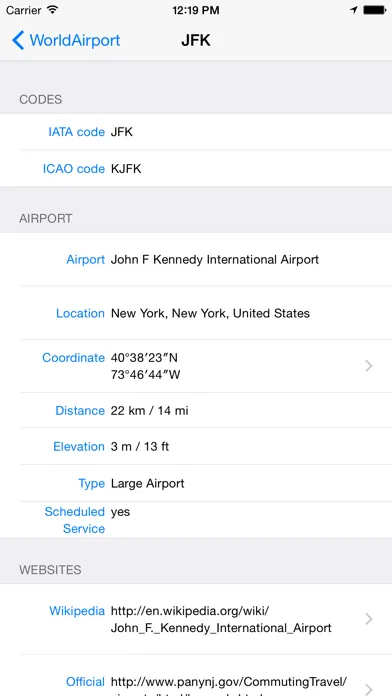392x696 pixels.
Task: Go back to WorldAirport list
Action: point(66,40)
